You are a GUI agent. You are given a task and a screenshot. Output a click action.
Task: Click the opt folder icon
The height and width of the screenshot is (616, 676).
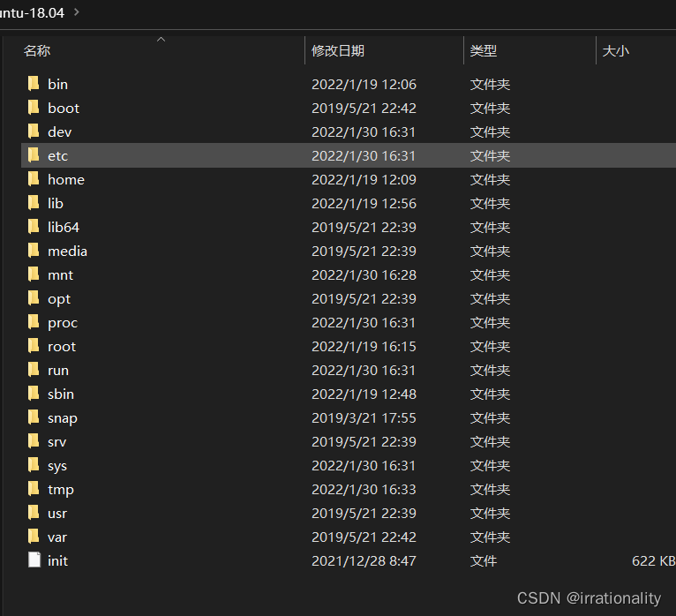(x=34, y=298)
